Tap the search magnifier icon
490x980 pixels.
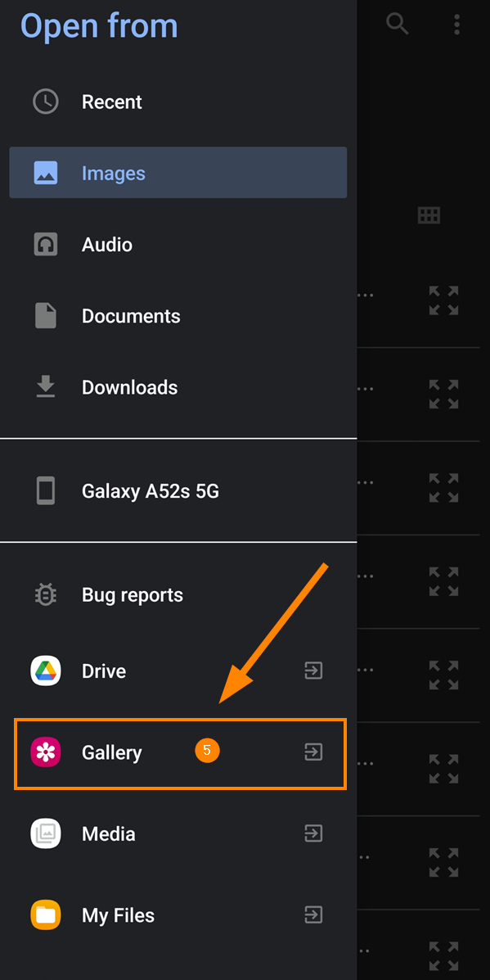397,24
